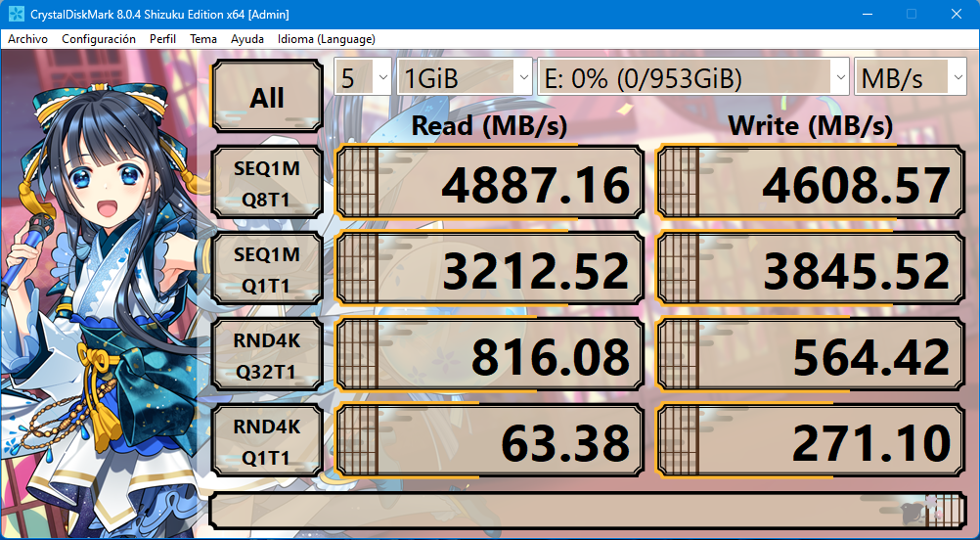
Task: Expand the drive selector showing E: 0%
Action: (x=693, y=77)
